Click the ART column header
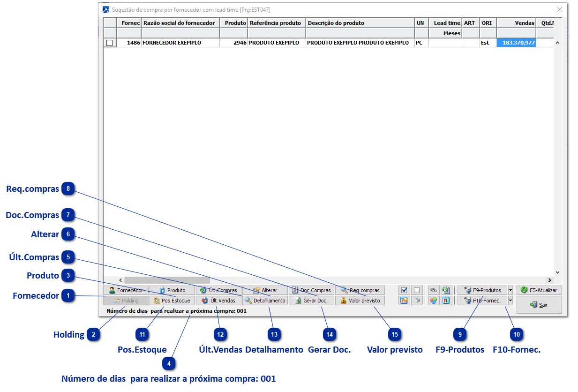This screenshot has height=392, width=578. 471,23
